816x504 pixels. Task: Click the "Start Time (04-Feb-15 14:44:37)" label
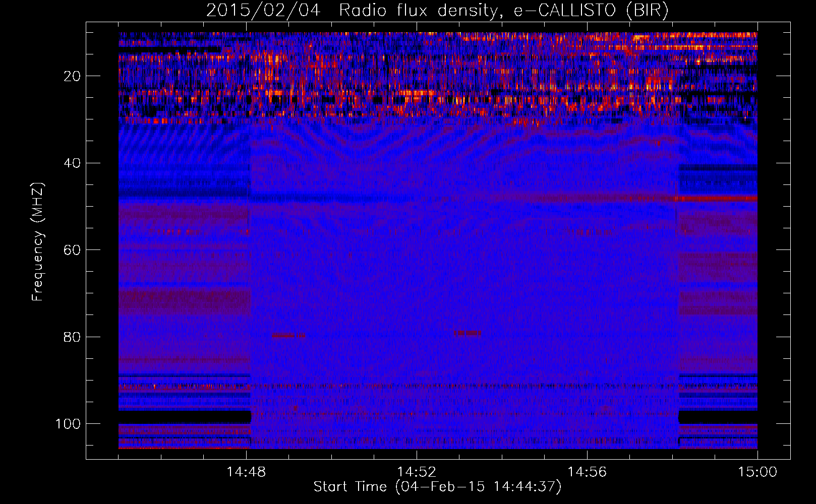437,487
